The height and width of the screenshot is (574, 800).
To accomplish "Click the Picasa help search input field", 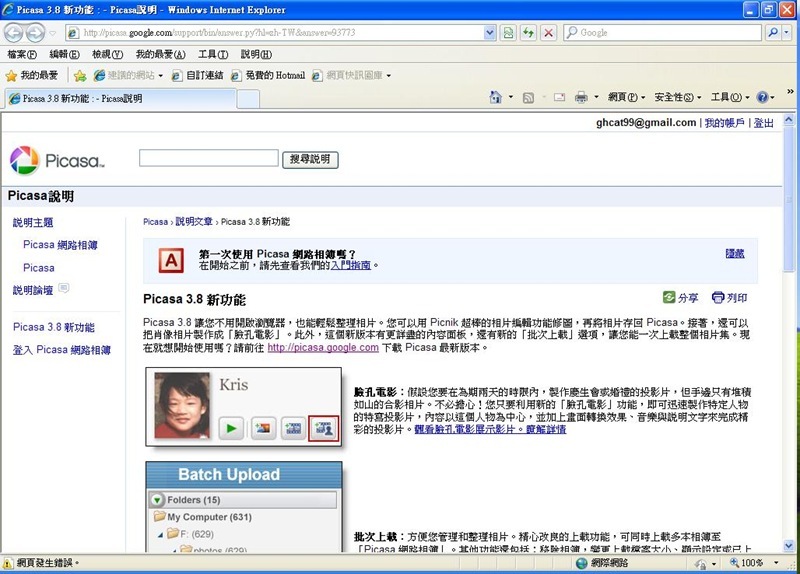I will tap(207, 158).
